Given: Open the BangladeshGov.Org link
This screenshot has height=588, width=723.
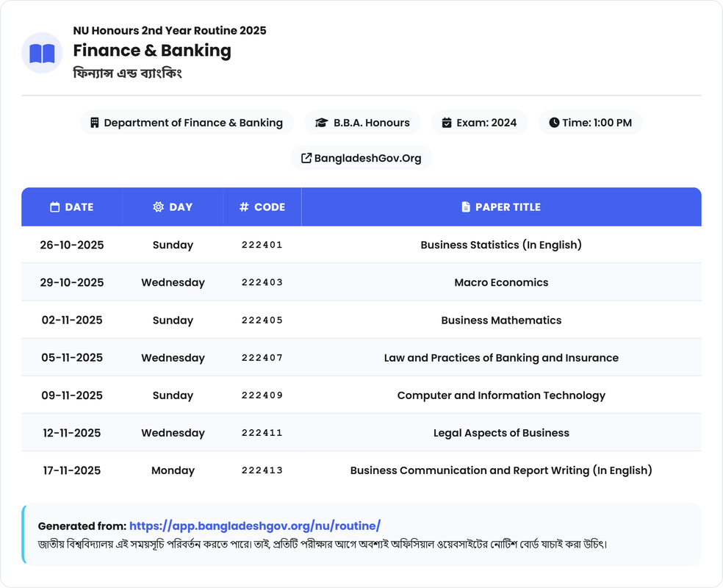Looking at the screenshot, I should pyautogui.click(x=367, y=158).
